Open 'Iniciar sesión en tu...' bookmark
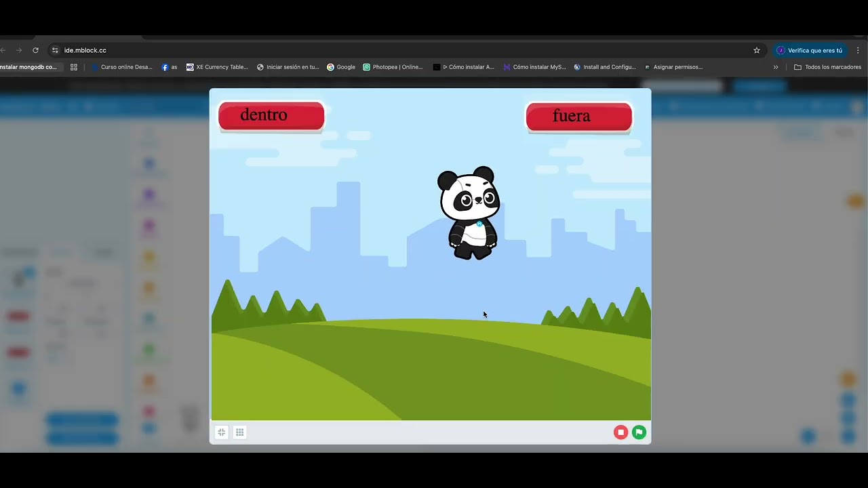This screenshot has width=868, height=488. pos(288,67)
